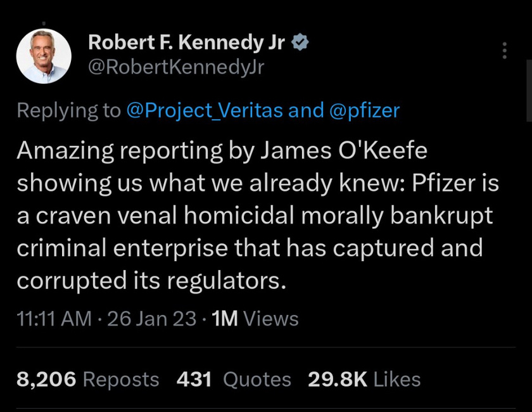Click the "Replying to" label

tap(68, 110)
